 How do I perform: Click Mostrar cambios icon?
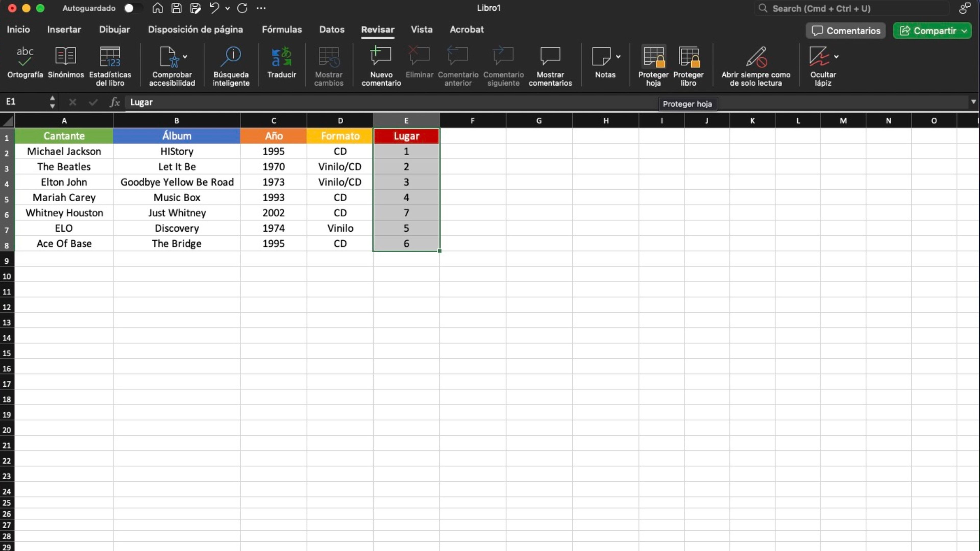(329, 57)
